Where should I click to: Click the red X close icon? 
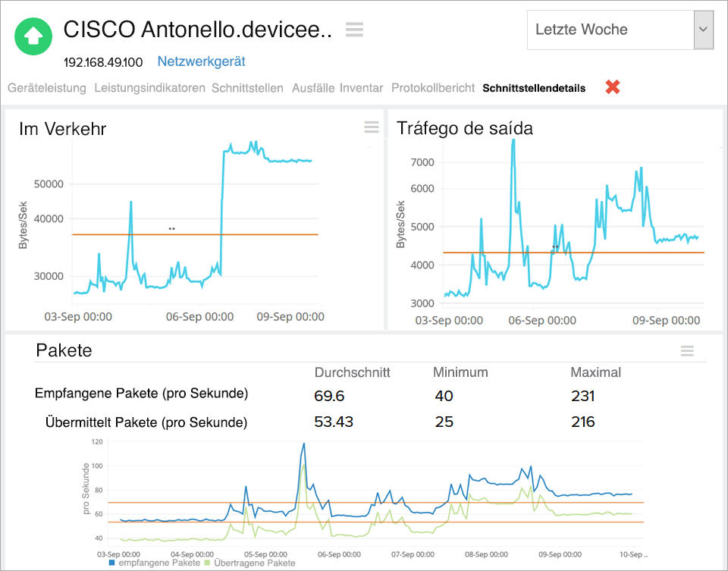click(x=613, y=87)
